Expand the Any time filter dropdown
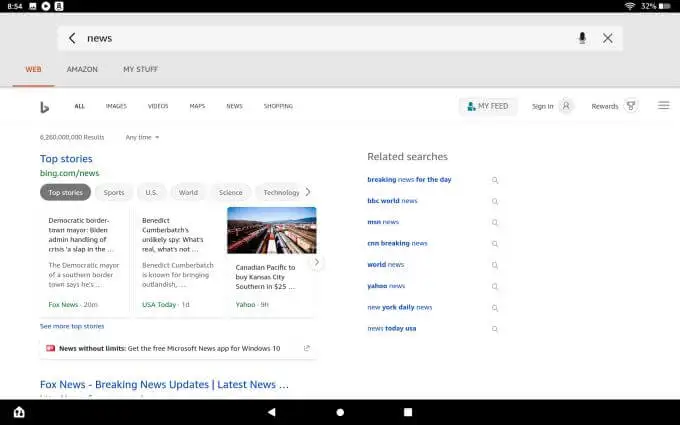The image size is (680, 425). (142, 137)
